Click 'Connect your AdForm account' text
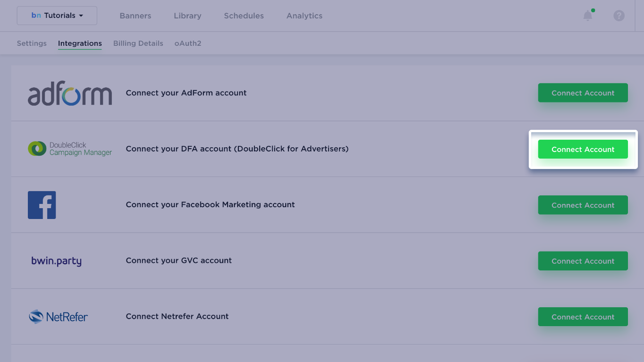Image resolution: width=644 pixels, height=362 pixels. 186,93
